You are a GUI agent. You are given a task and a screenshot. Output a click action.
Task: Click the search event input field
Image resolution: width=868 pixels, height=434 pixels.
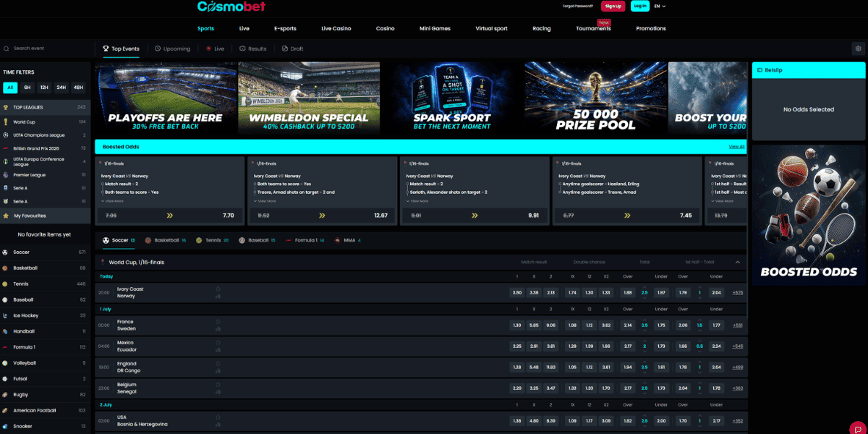pos(48,48)
